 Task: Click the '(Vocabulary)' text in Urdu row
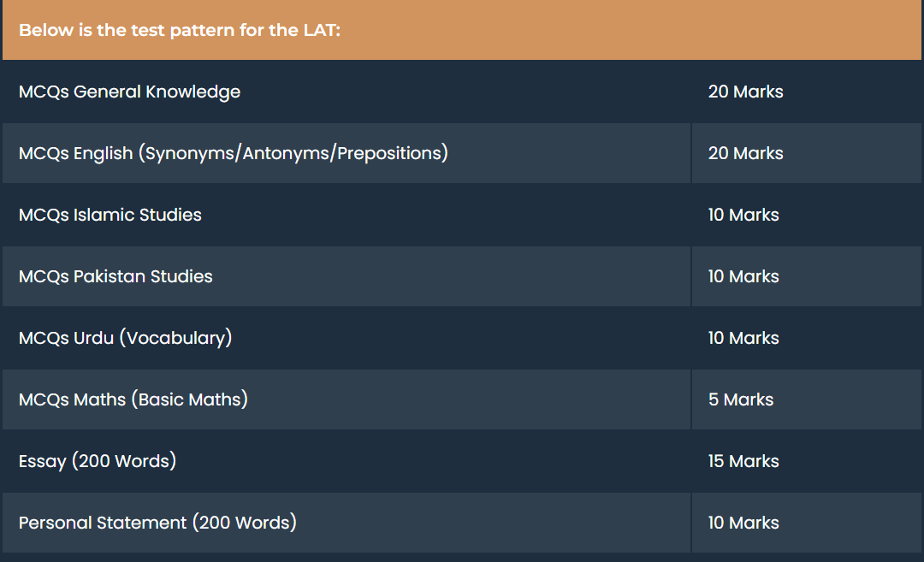[x=175, y=338]
